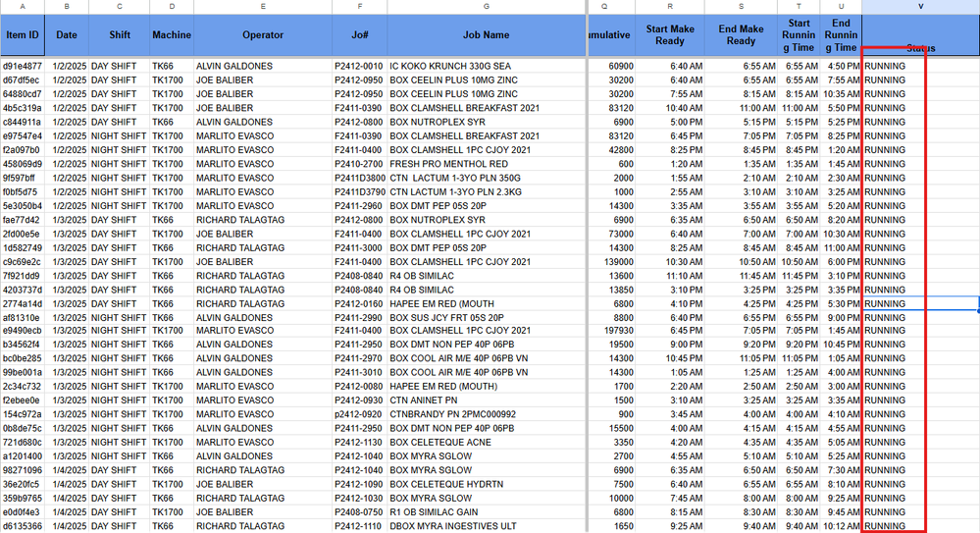Select column letter G header
The height and width of the screenshot is (533, 980).
(x=487, y=6)
